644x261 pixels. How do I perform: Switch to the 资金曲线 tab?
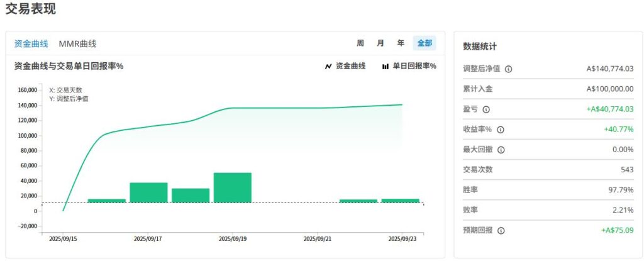31,43
